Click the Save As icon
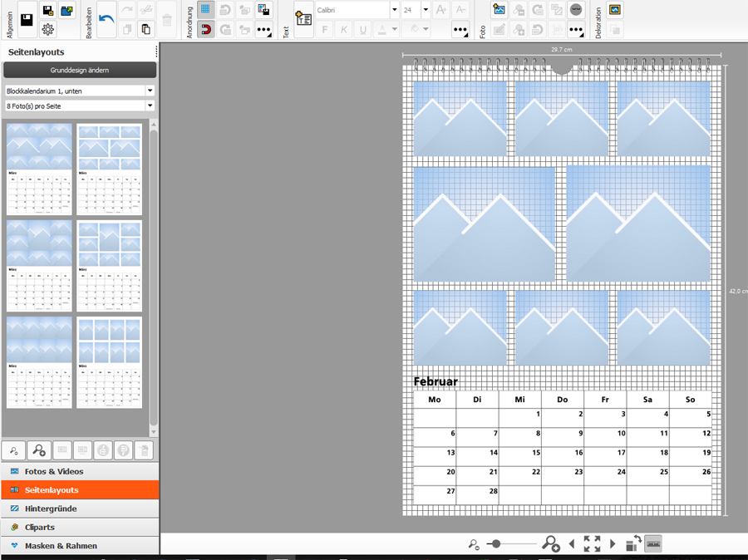This screenshot has height=560, width=748. (x=47, y=10)
